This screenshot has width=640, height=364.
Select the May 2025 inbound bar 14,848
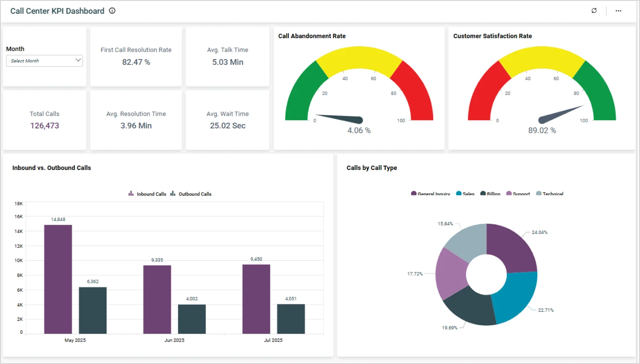coord(58,279)
